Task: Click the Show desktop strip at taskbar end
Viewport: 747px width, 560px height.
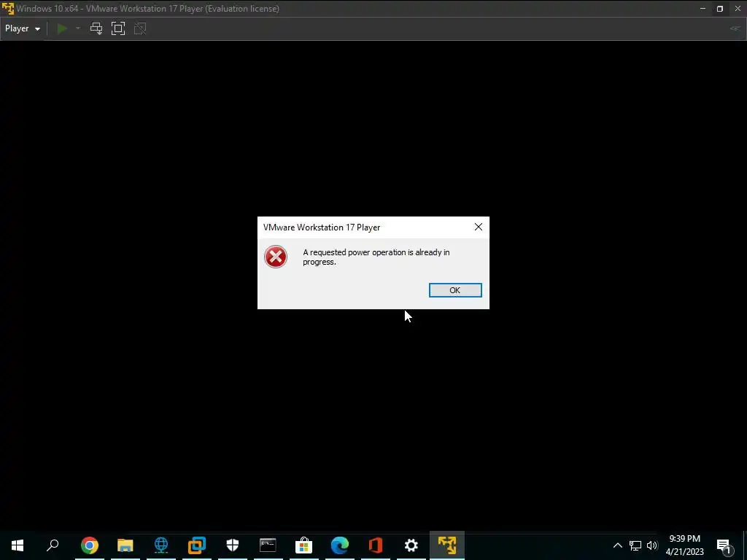Action: click(745, 545)
